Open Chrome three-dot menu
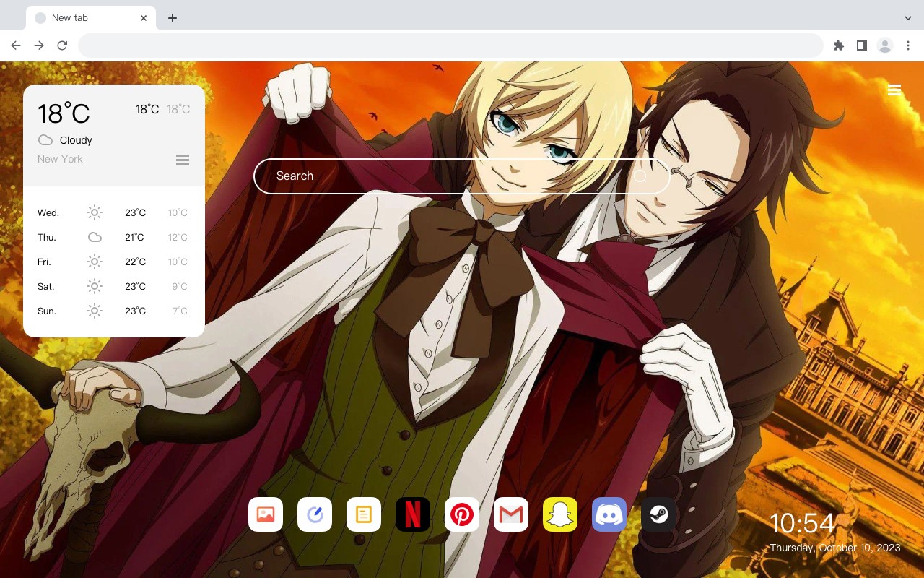924x578 pixels. point(908,46)
